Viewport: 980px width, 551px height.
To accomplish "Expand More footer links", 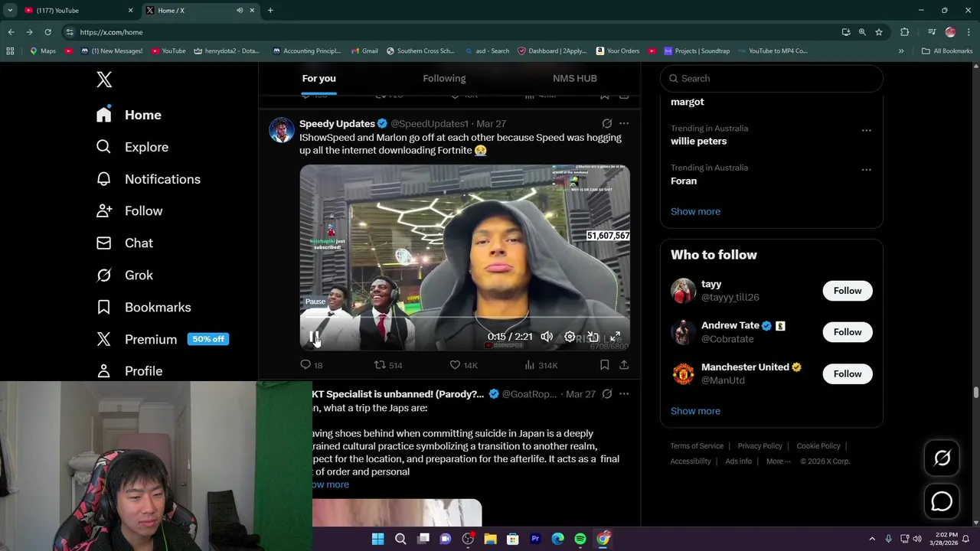I will coord(779,461).
